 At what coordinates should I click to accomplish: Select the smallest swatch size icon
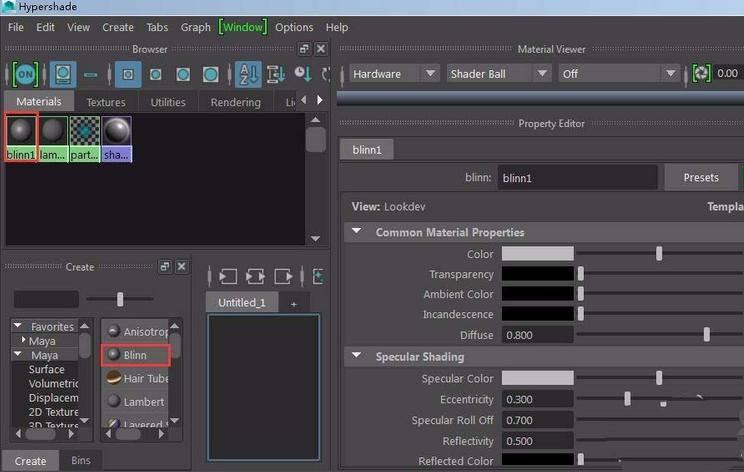(128, 74)
